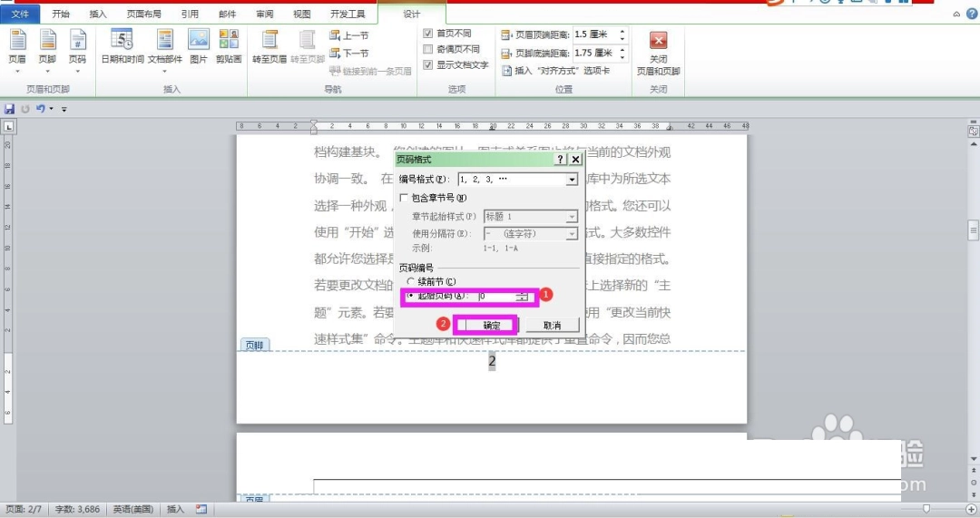Switch to the 插入 (Insert) tab

coord(98,14)
